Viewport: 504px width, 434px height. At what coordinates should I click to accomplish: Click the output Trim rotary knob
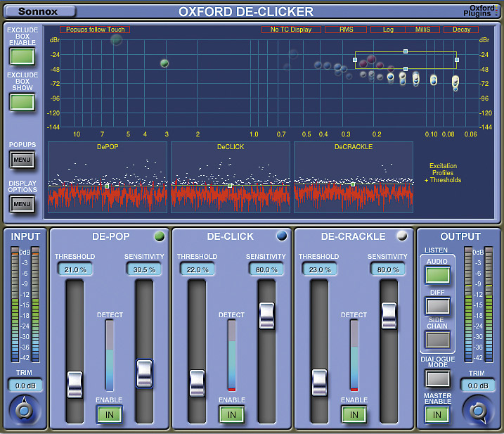[x=478, y=411]
